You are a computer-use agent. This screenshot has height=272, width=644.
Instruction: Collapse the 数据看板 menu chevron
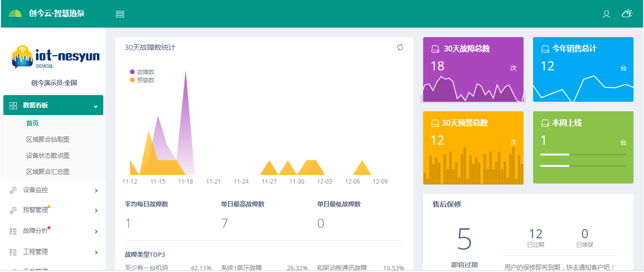pyautogui.click(x=96, y=106)
